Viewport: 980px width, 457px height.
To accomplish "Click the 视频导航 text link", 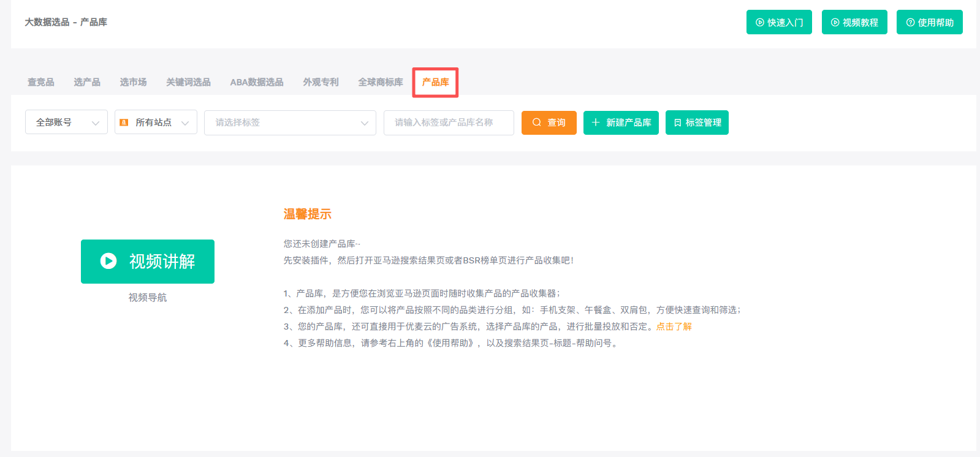I will (148, 298).
